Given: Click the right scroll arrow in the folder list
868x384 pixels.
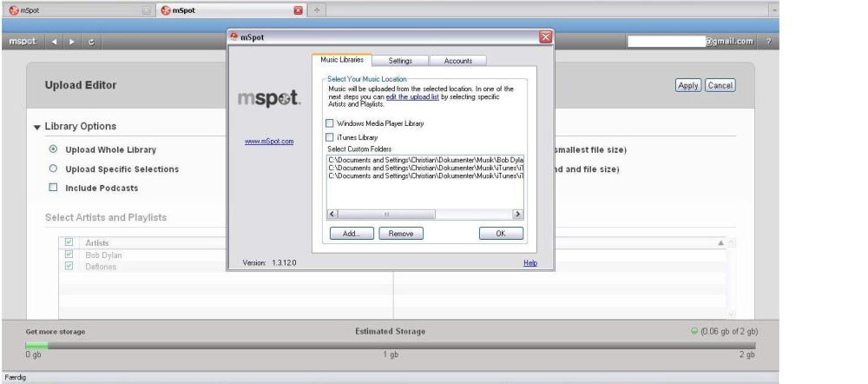Looking at the screenshot, I should [517, 214].
